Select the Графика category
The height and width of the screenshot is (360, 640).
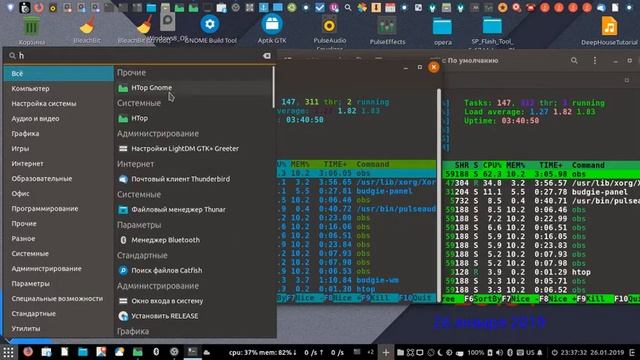click(59, 133)
